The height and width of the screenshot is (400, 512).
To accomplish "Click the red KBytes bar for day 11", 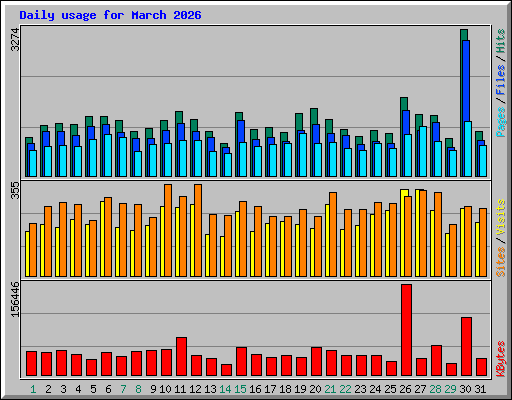I will (181, 357).
